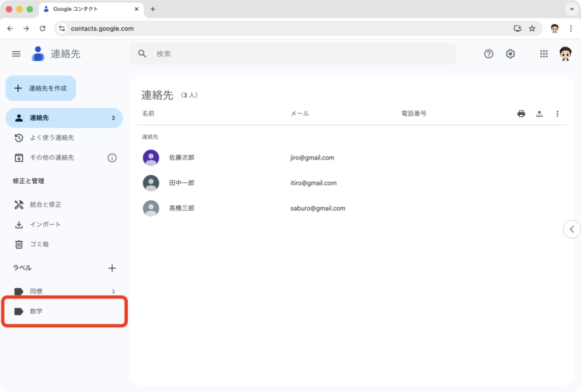Open Chrome's three-dot browser menu
The width and height of the screenshot is (581, 392).
(x=571, y=28)
